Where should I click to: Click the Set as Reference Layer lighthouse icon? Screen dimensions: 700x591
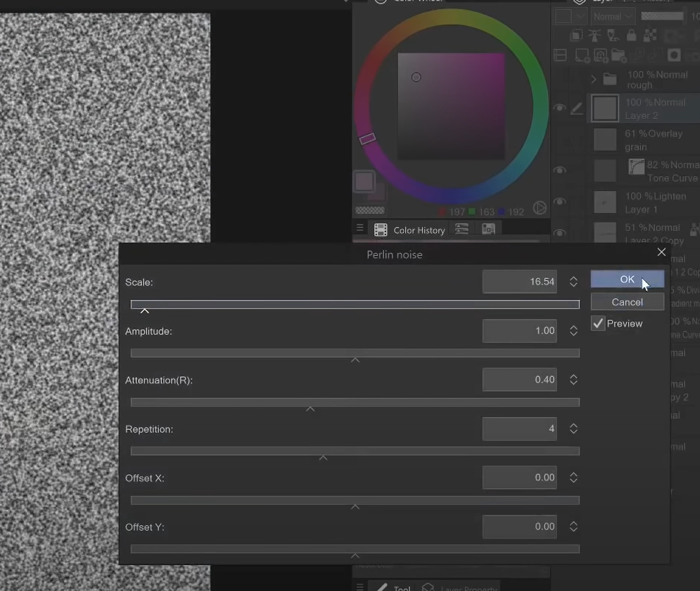click(595, 36)
